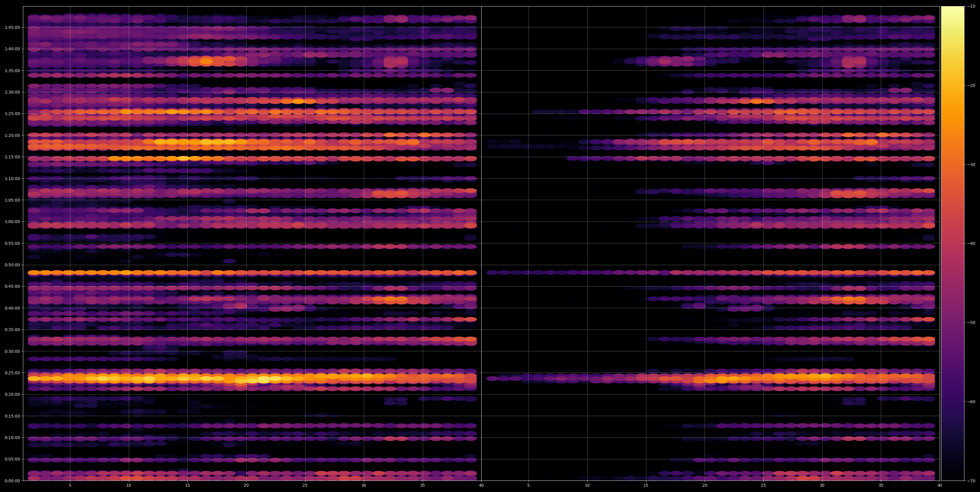Screen dimensions: 980x492
Task: Pick the 0:35:00 time axis label
Action: pos(12,330)
